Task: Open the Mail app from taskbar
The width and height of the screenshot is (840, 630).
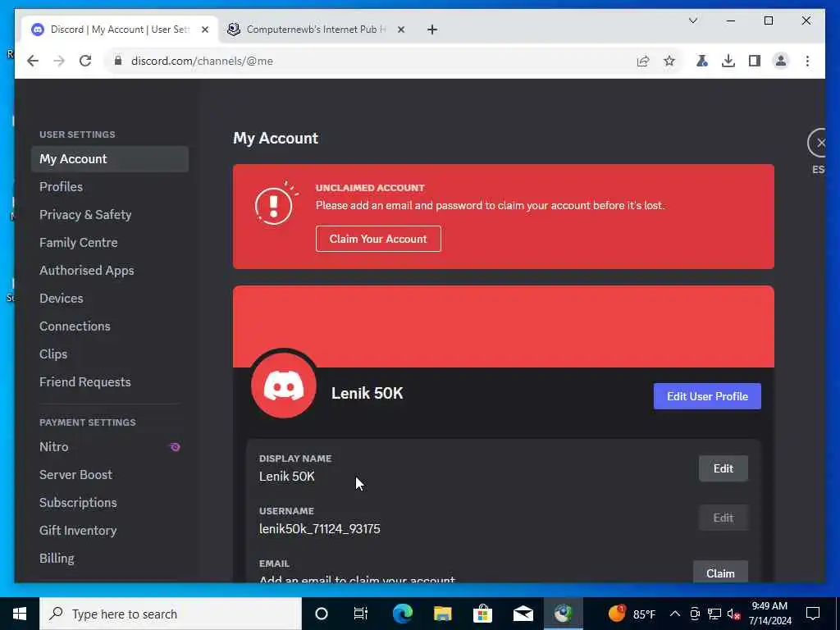Action: pos(523,614)
